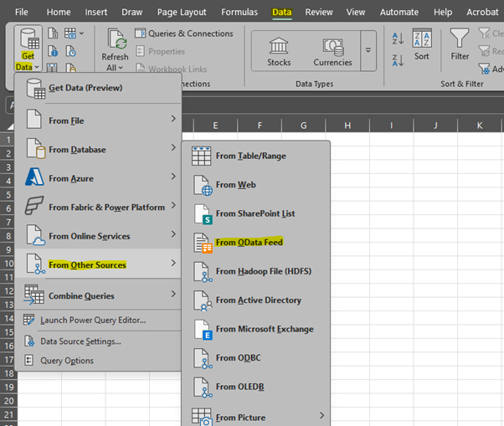Switch to the Home tab
The width and height of the screenshot is (504, 426).
pos(59,13)
